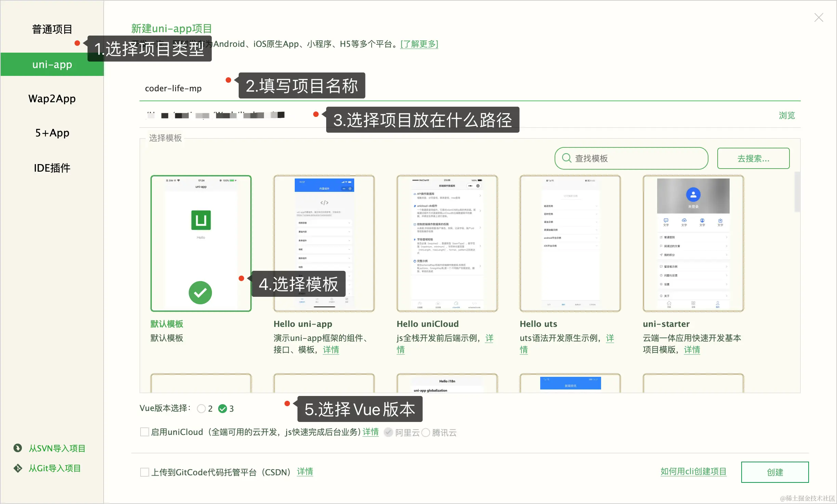Screen dimensions: 837x504
Task: Click the Hello uniCloud title text
Action: [x=428, y=324]
